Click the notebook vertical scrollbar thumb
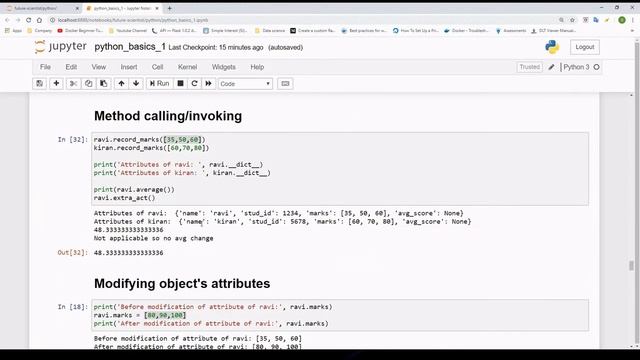 [631, 266]
